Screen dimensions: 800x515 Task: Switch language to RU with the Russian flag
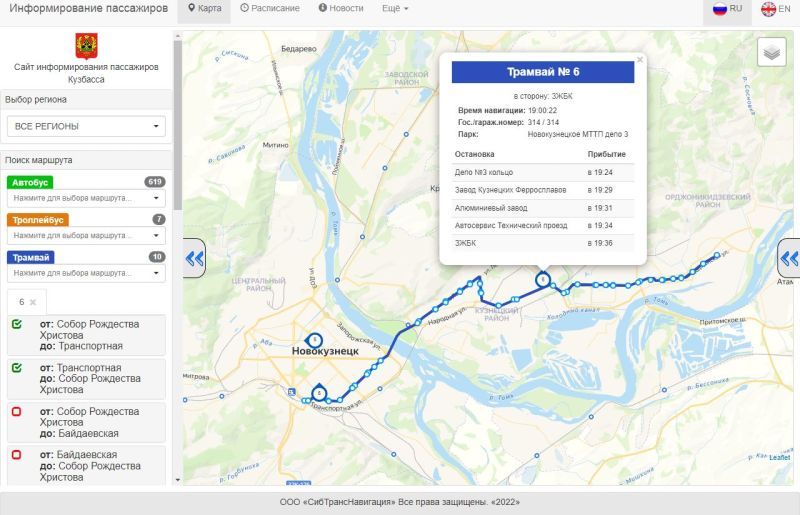727,9
